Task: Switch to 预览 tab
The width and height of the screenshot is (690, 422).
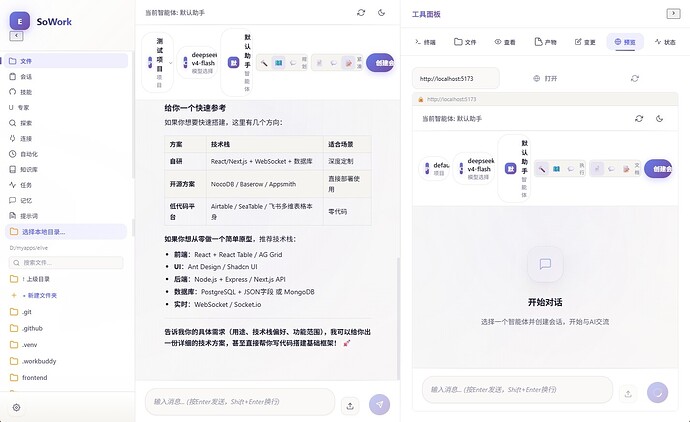Action: 625,42
